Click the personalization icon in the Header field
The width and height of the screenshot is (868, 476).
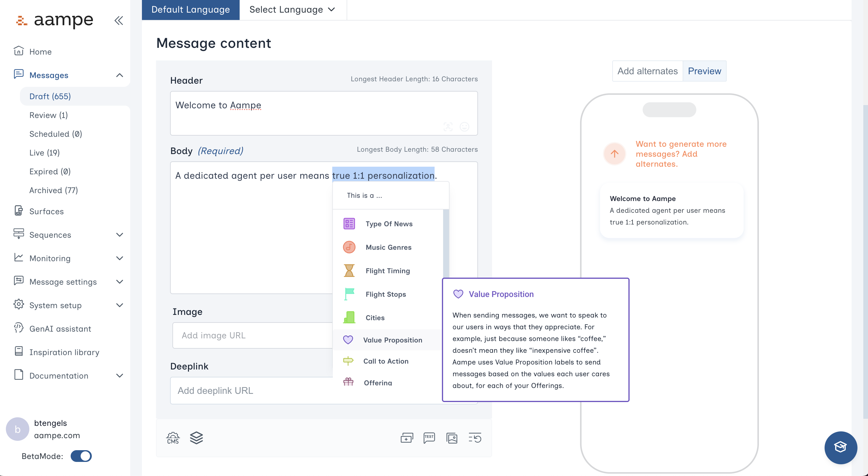[448, 127]
